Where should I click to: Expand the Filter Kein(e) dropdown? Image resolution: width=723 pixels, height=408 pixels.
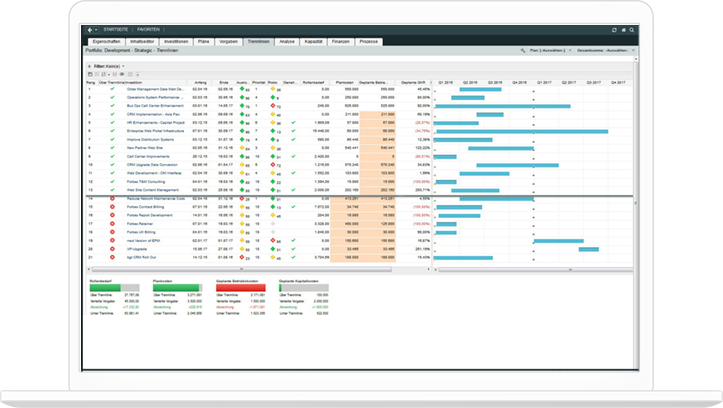tap(103, 65)
